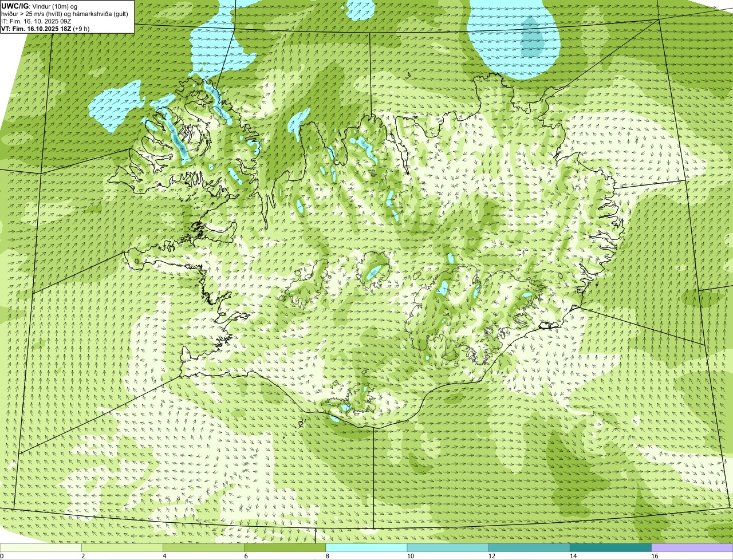Click the "14" label on the colour scale
The height and width of the screenshot is (560, 733).
(x=573, y=556)
